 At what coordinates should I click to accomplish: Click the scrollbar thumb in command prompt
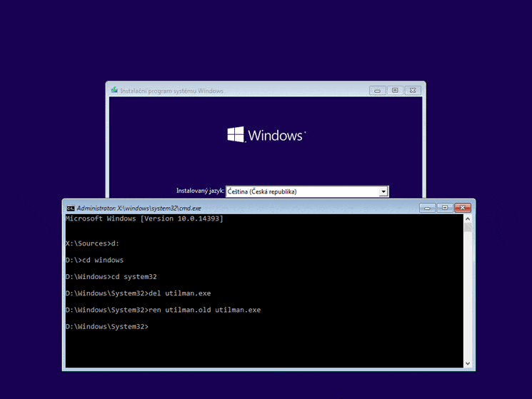(468, 228)
